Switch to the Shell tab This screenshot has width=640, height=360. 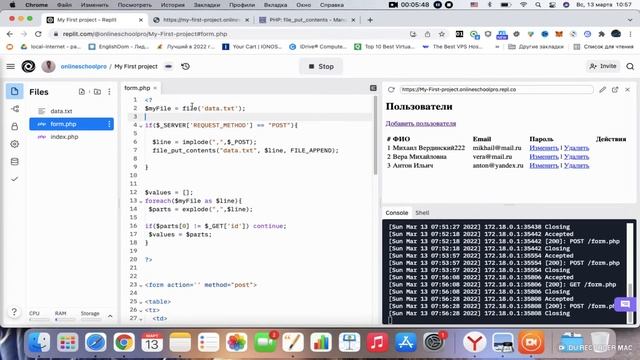422,213
